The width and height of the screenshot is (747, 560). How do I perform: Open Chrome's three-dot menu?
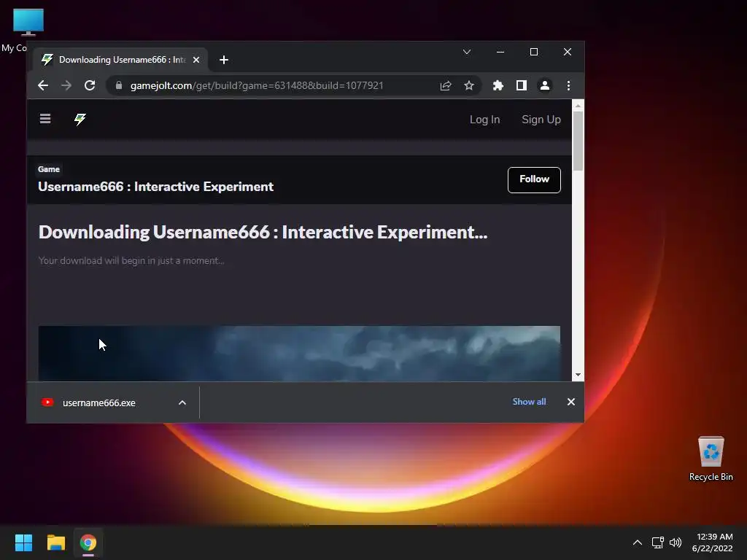pos(568,86)
